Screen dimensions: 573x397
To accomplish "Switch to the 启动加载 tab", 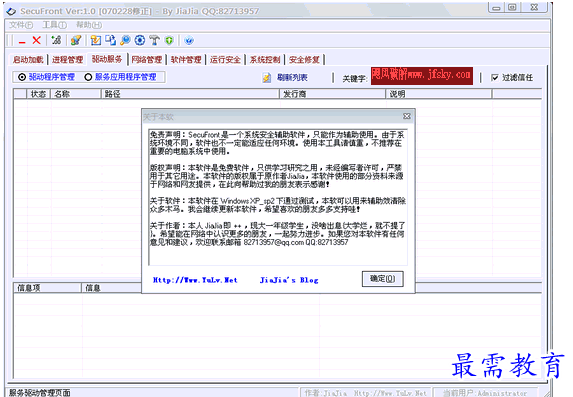I will (x=28, y=60).
